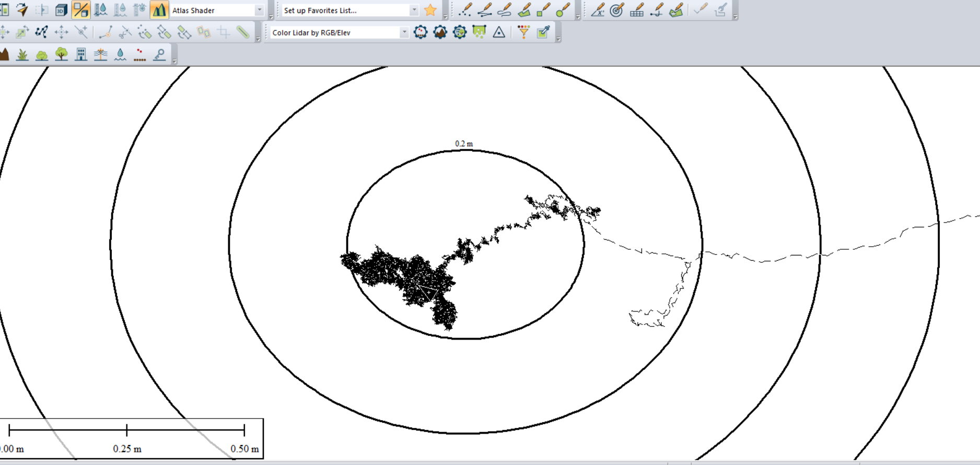Open the 3D viewer cube icon

61,10
